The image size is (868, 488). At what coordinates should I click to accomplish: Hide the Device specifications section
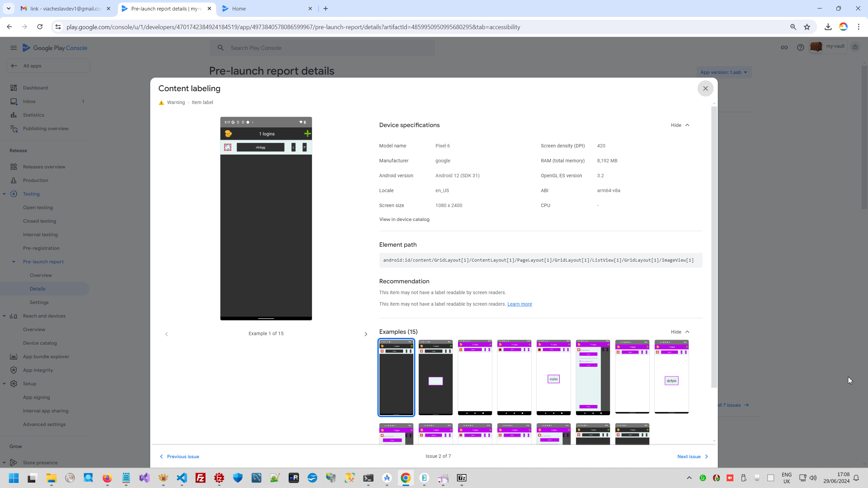pyautogui.click(x=680, y=125)
